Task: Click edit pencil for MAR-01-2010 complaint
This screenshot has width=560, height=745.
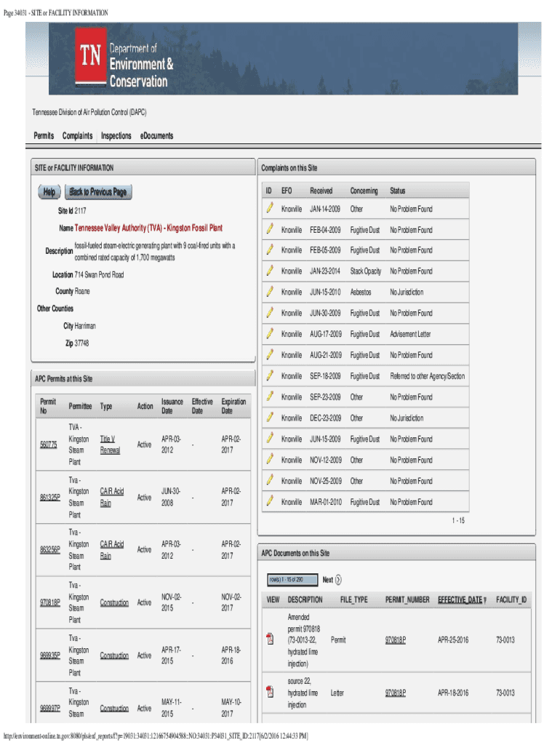Action: pos(269,501)
